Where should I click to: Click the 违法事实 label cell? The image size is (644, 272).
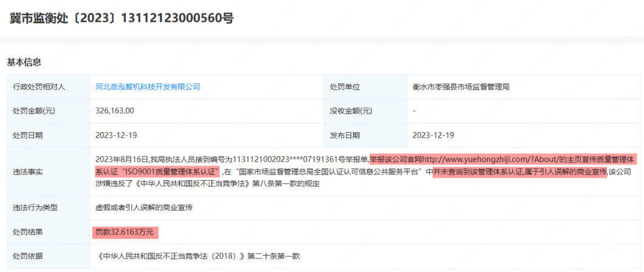coord(49,172)
